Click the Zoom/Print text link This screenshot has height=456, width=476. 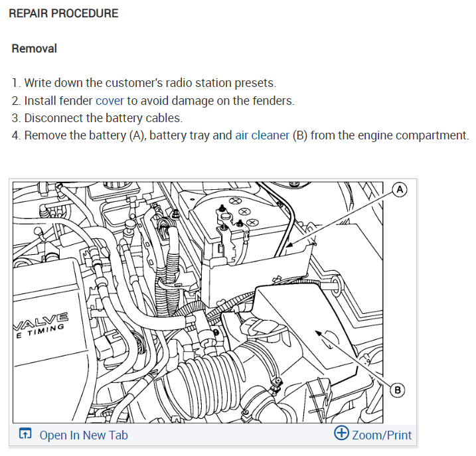(x=382, y=435)
